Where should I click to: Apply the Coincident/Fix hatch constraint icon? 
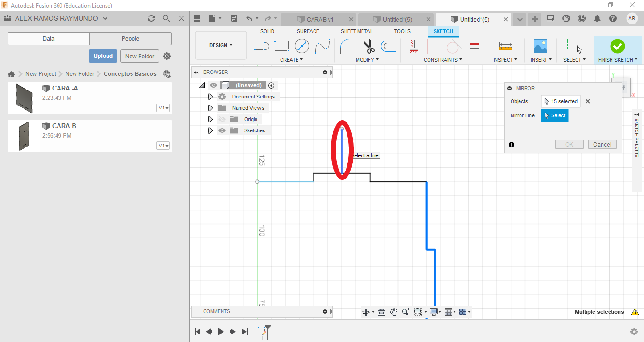[x=414, y=46]
